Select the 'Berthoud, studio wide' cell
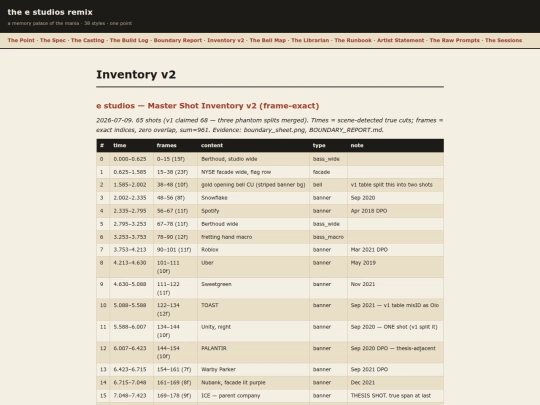This screenshot has height=405, width=540. [x=253, y=159]
